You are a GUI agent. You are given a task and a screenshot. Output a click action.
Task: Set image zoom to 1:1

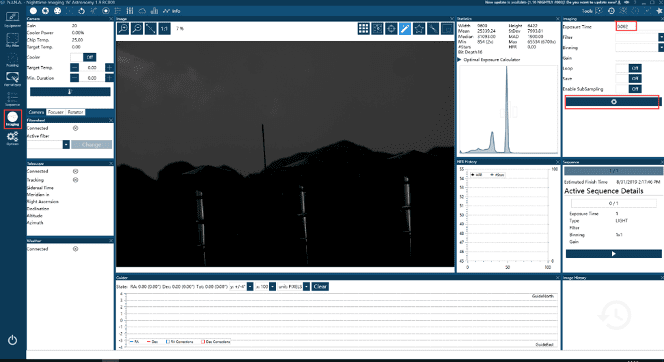[x=164, y=28]
